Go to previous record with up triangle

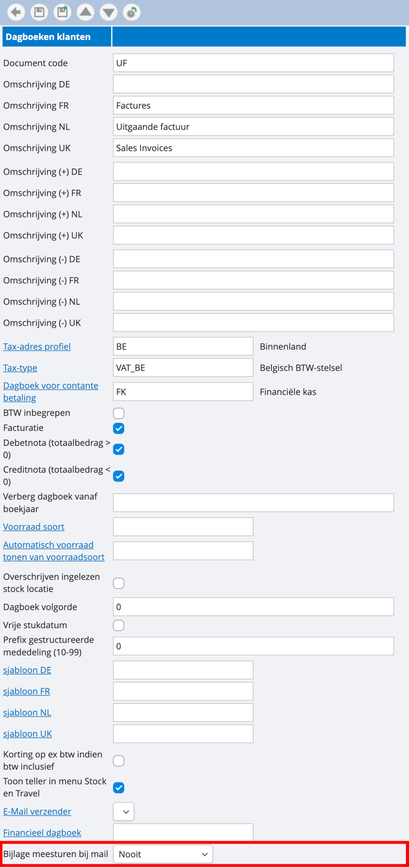(x=85, y=12)
